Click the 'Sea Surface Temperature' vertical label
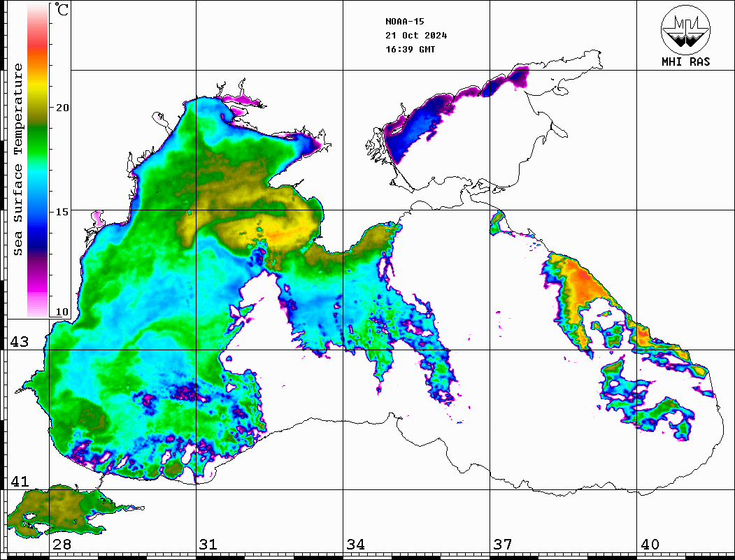 (x=17, y=159)
